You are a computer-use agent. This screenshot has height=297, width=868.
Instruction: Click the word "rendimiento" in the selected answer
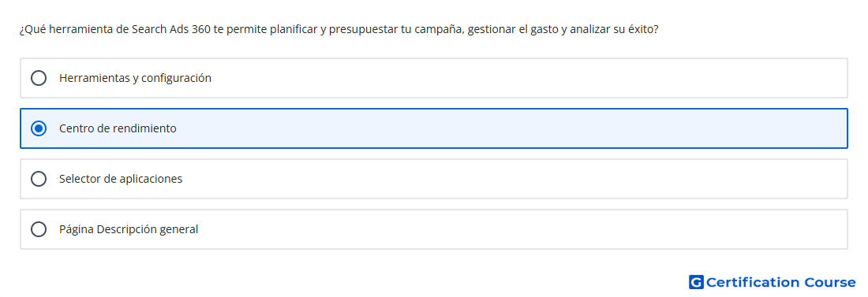(x=144, y=128)
